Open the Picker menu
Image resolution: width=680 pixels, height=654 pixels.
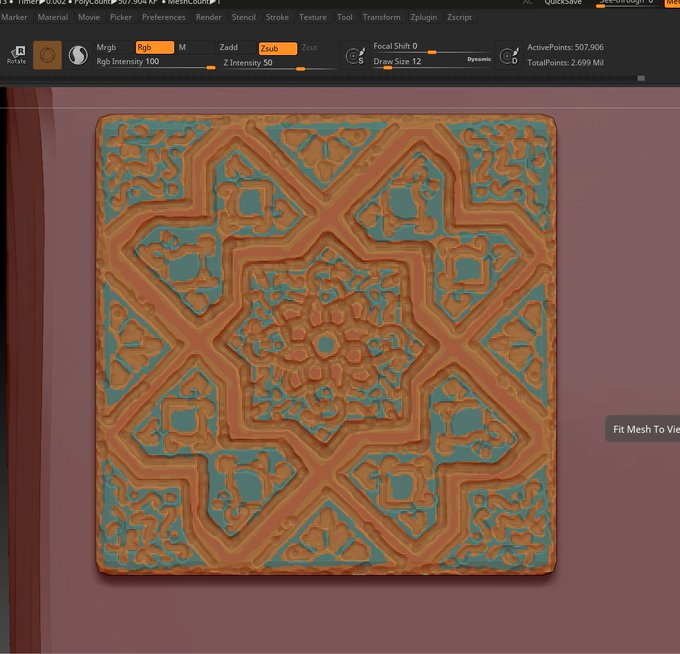pos(121,17)
